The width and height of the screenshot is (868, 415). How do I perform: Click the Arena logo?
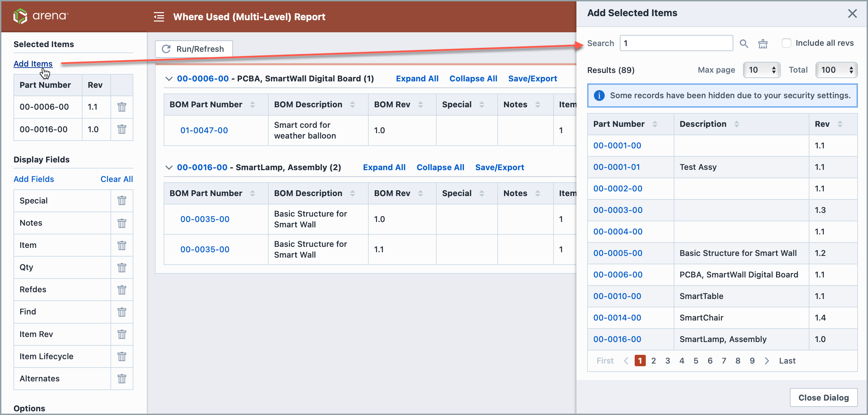[x=41, y=16]
